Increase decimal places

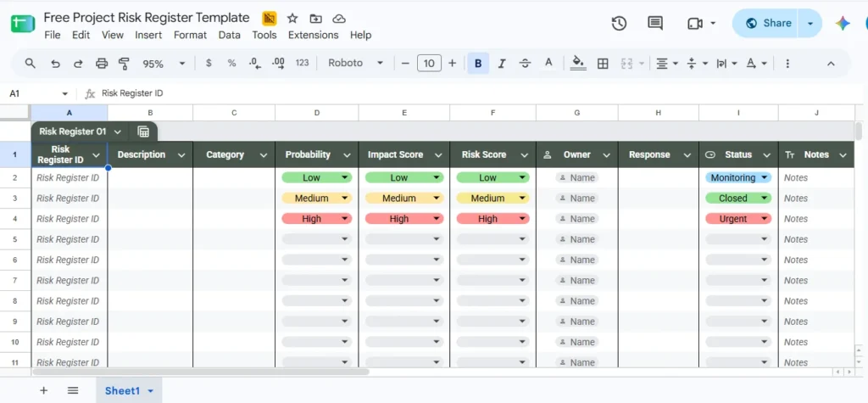click(x=278, y=63)
